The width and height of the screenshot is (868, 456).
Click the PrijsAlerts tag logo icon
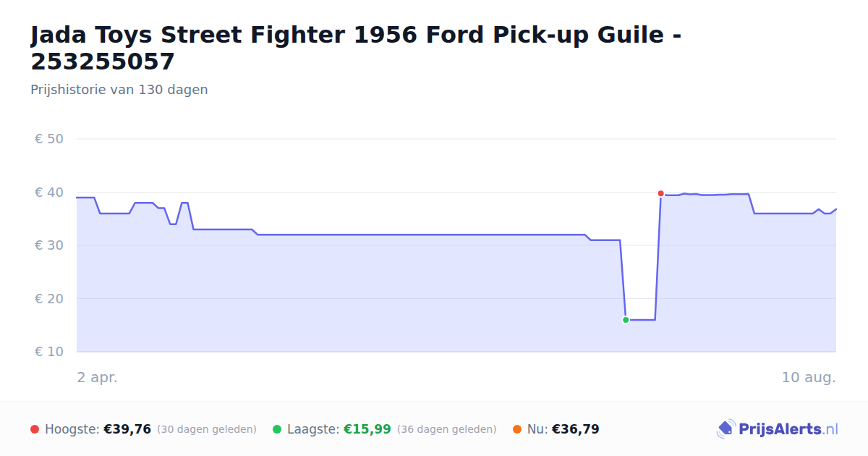pyautogui.click(x=726, y=429)
